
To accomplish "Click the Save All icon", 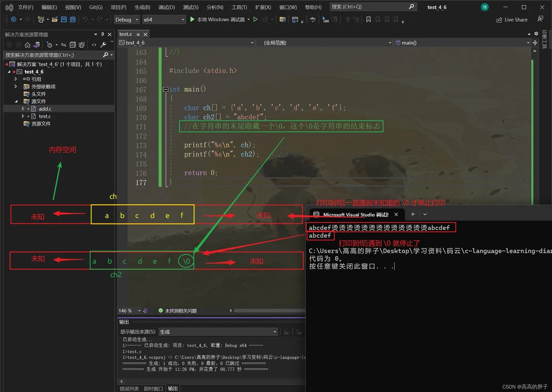I will (73, 19).
